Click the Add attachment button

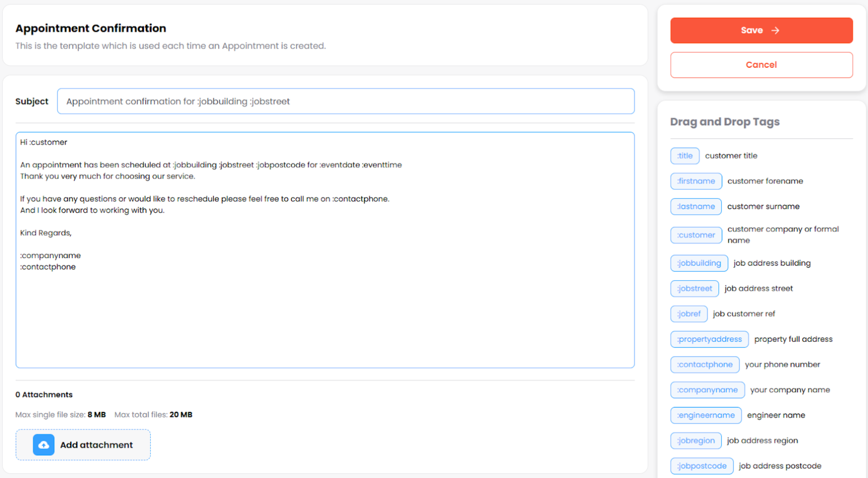tap(83, 445)
